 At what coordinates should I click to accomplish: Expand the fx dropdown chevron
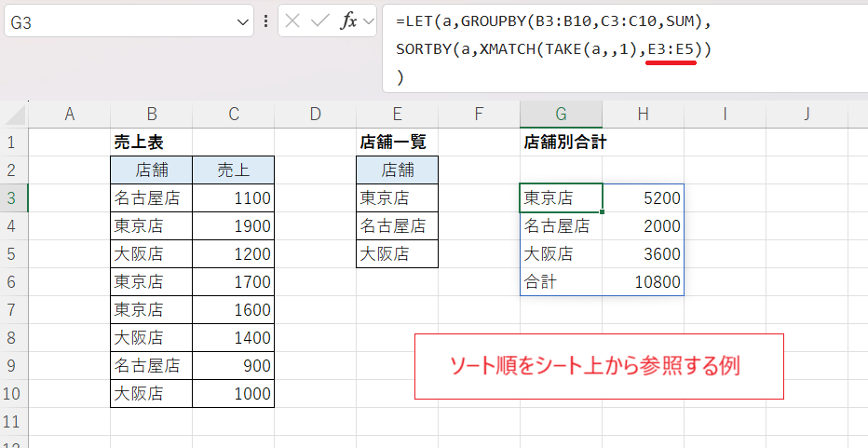(x=368, y=22)
